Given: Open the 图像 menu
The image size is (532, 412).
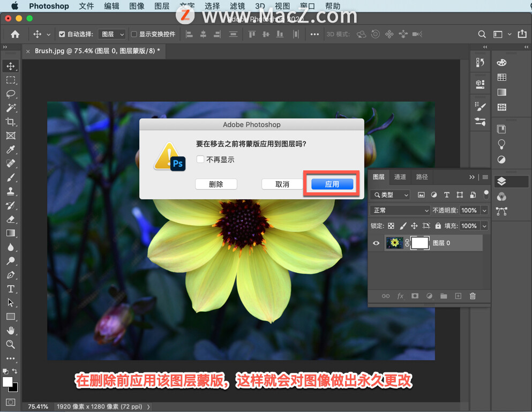Looking at the screenshot, I should coord(137,6).
